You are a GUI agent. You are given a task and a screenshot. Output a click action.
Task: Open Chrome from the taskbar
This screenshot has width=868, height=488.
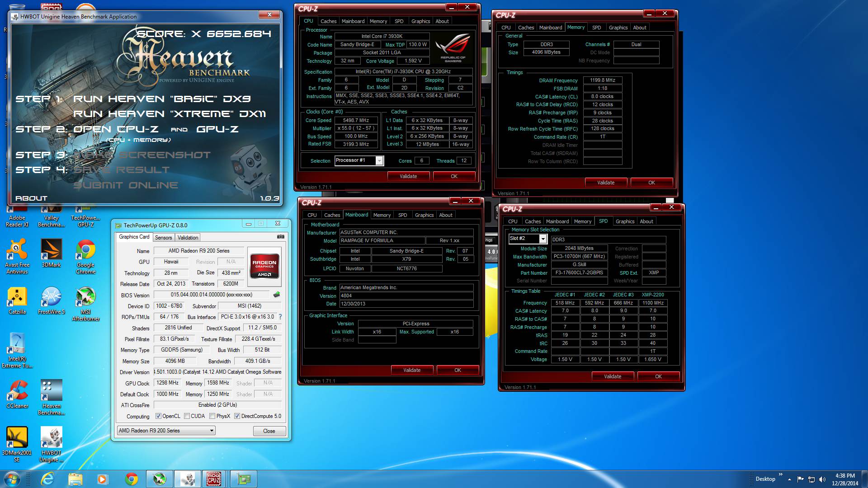pyautogui.click(x=132, y=479)
